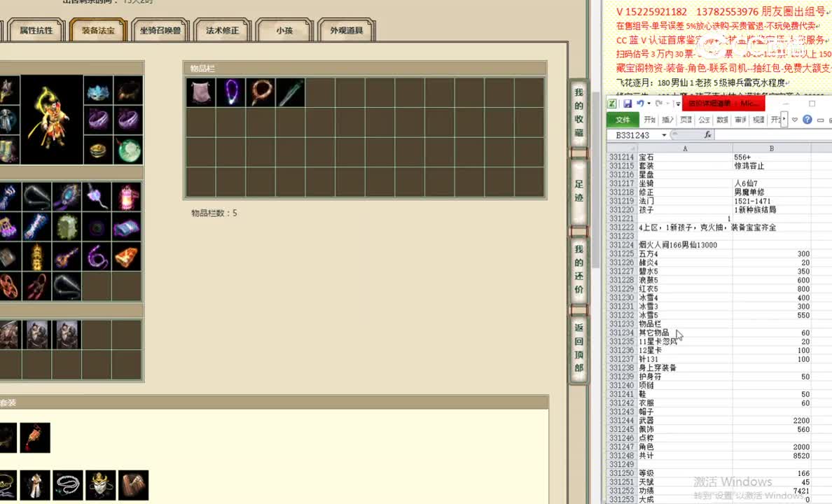Image resolution: width=832 pixels, height=504 pixels.
Task: Open the Name Box dropdown arrow
Action: click(664, 134)
